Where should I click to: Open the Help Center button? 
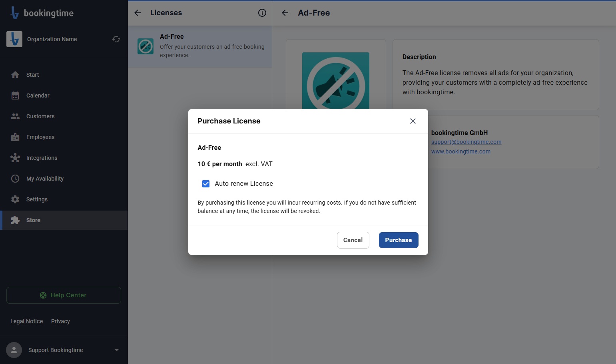click(x=64, y=295)
